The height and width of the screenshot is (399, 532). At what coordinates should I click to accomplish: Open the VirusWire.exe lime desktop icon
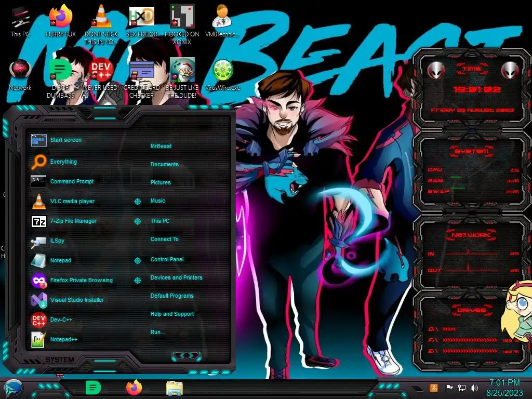coord(222,75)
